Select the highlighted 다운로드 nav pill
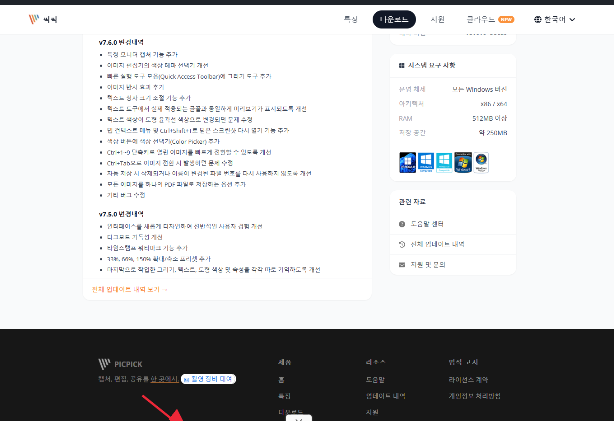 click(394, 19)
